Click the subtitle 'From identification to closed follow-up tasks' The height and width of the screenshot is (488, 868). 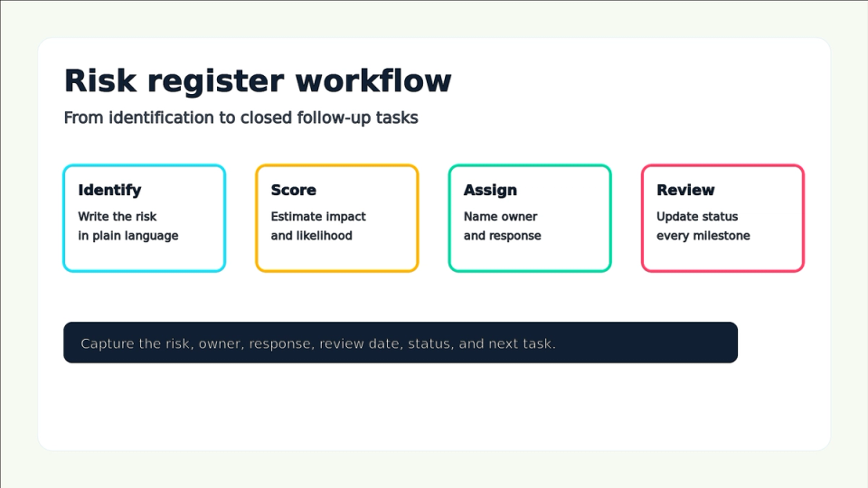pyautogui.click(x=241, y=117)
